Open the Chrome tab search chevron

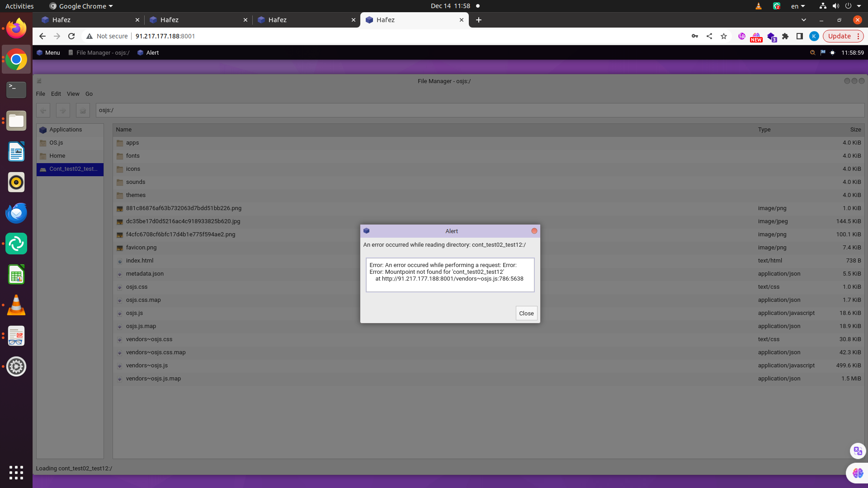click(803, 20)
